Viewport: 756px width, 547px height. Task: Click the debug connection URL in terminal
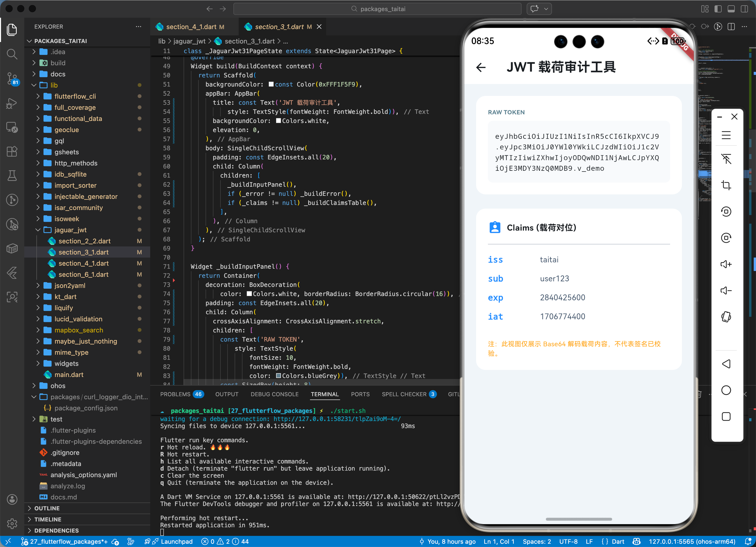coord(337,419)
